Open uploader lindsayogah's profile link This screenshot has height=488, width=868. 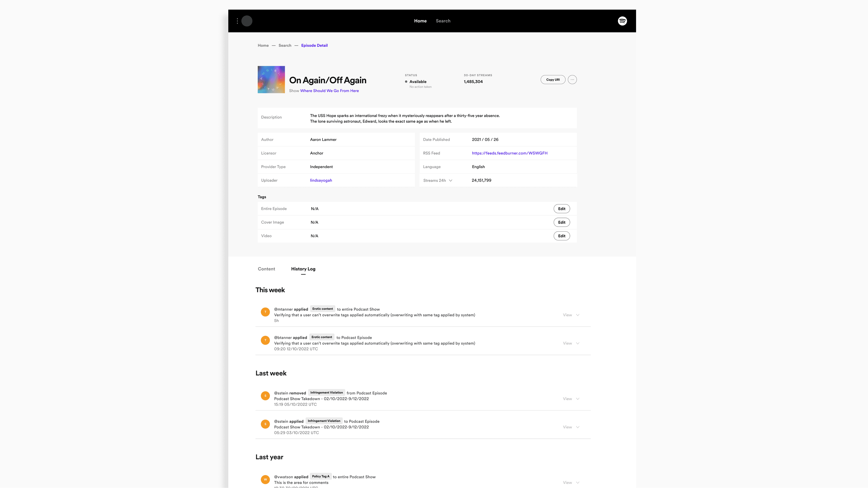(321, 180)
